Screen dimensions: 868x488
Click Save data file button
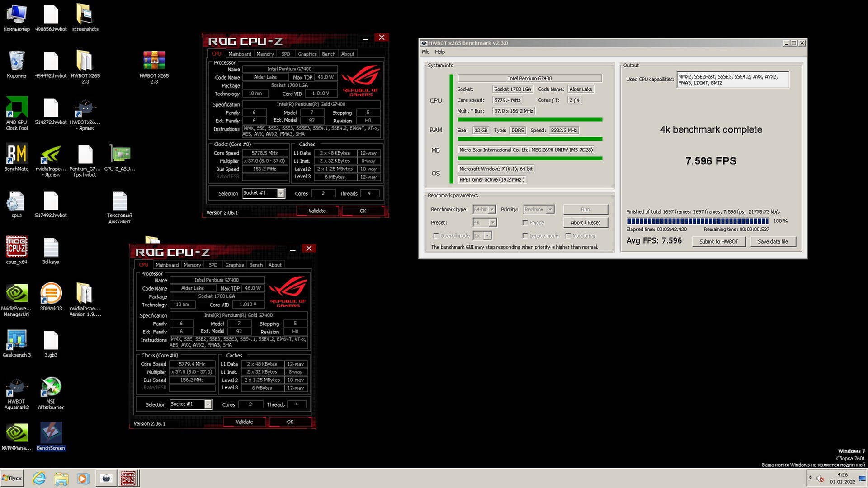773,241
